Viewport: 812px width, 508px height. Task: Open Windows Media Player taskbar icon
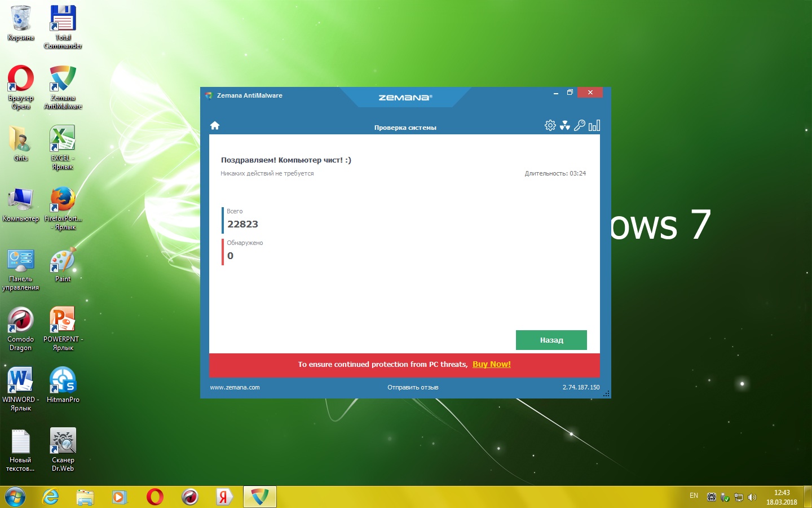[x=120, y=497]
